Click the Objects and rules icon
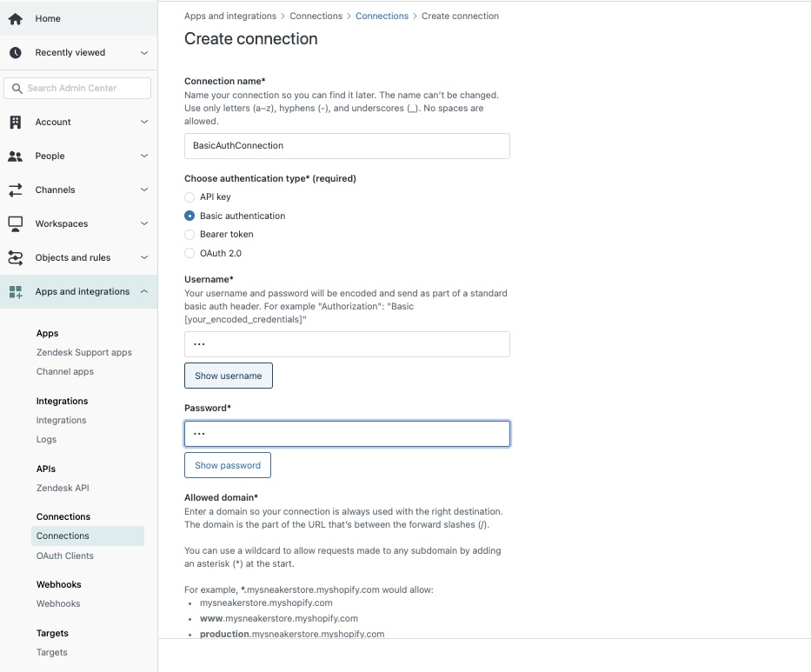 click(x=16, y=257)
